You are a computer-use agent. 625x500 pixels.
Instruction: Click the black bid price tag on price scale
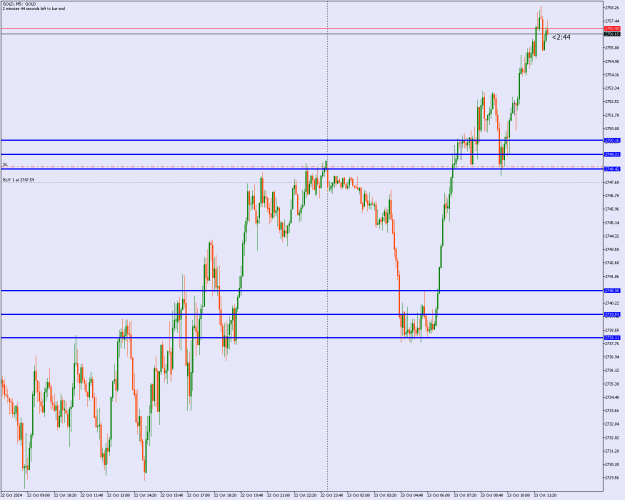(x=612, y=34)
